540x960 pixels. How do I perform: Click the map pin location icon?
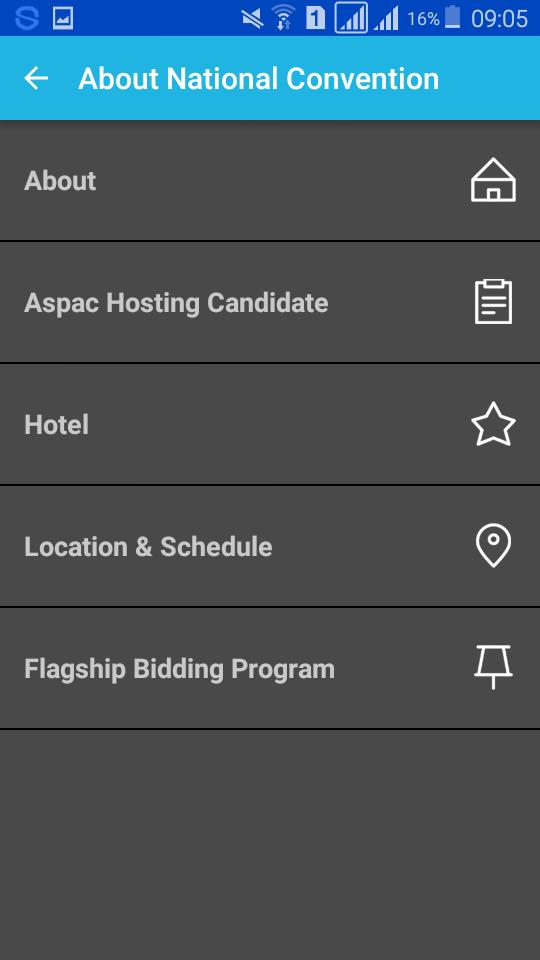[x=493, y=546]
